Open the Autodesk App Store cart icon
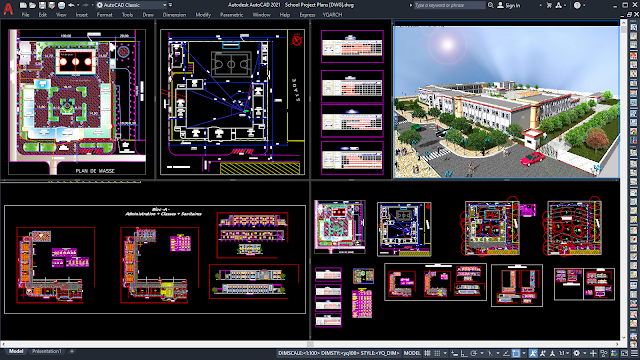640x360 pixels. [549, 5]
